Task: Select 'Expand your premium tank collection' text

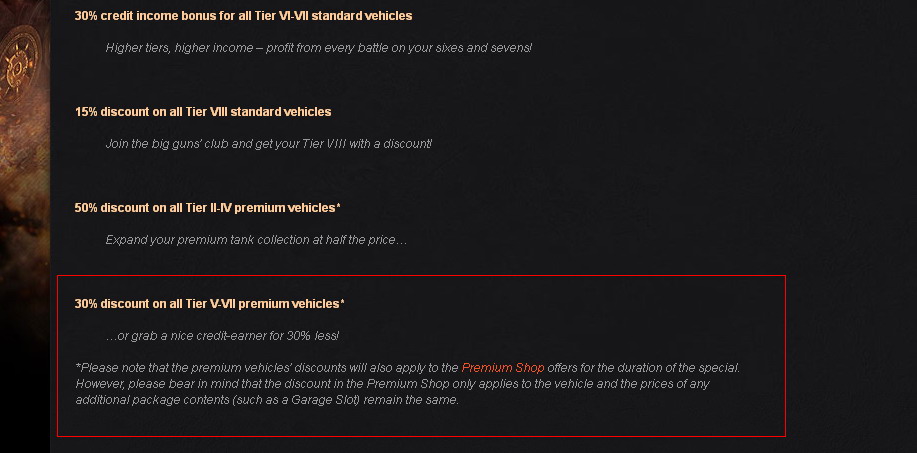Action: pos(256,240)
